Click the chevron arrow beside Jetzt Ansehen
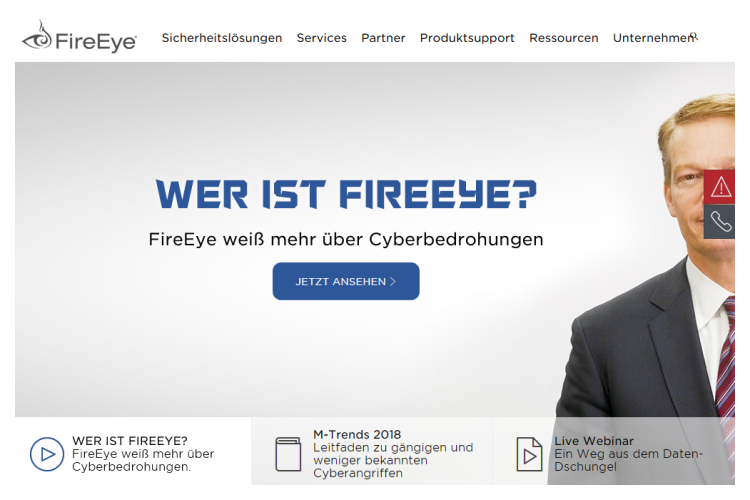Image resolution: width=750 pixels, height=500 pixels. point(393,281)
